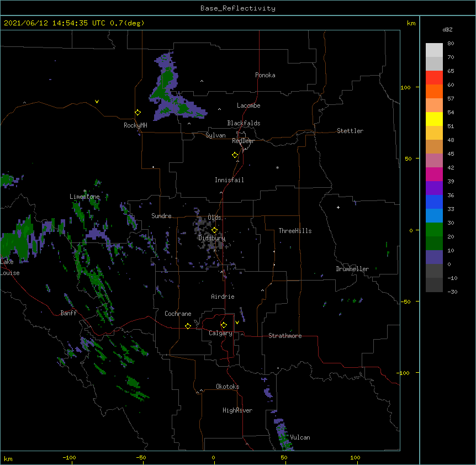Click the Olds label
This screenshot has height=465, width=476.
tap(215, 218)
